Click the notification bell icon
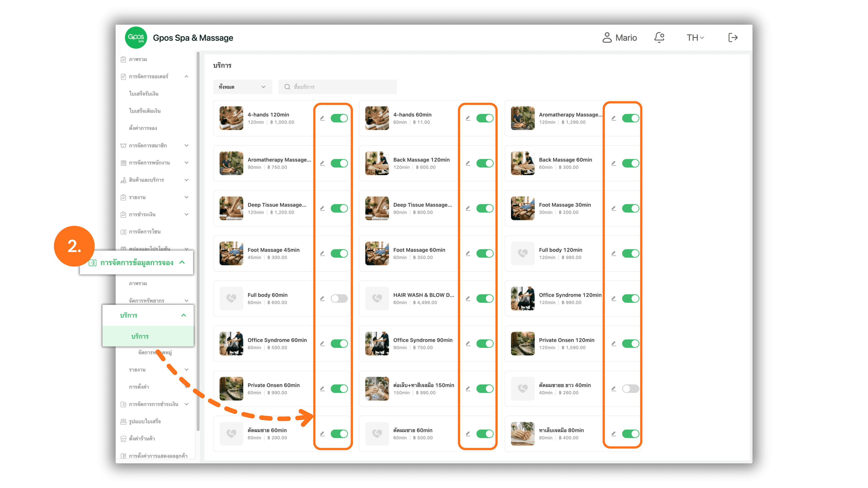868x488 pixels. click(659, 37)
